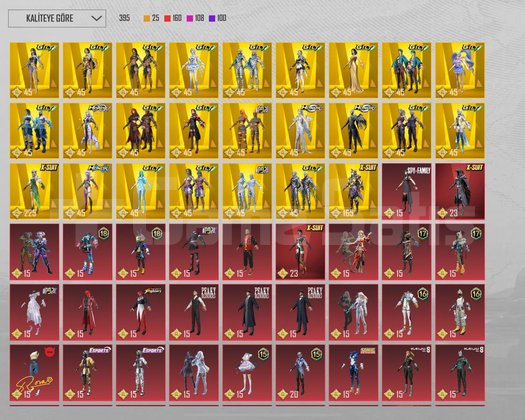The image size is (525, 420).
Task: Select the white jumpsuit with 16 badge
Action: (407, 312)
